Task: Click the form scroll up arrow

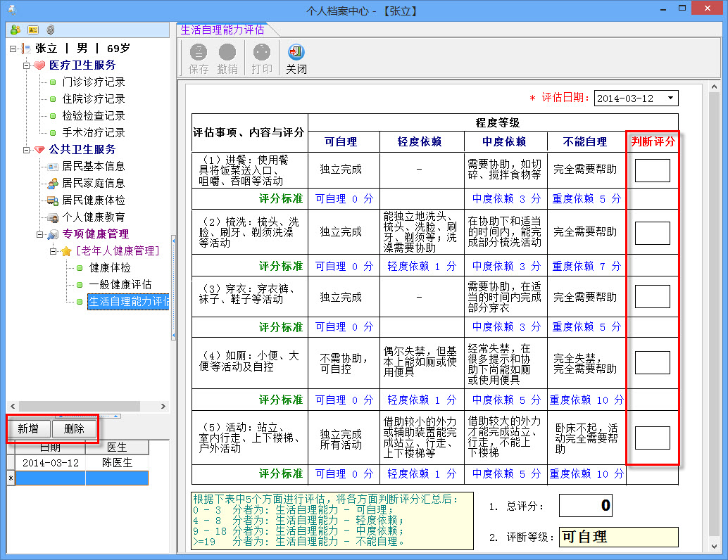Action: click(714, 87)
